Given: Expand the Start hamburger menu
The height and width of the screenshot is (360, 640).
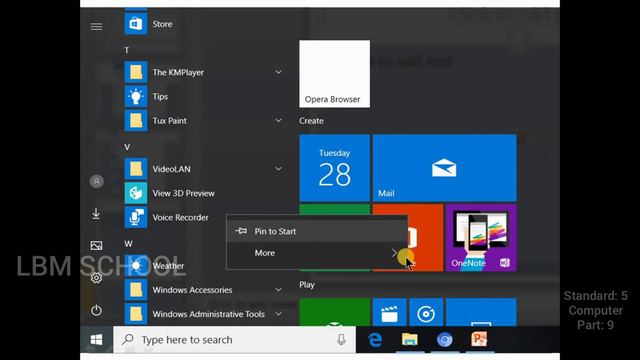Looking at the screenshot, I should 96,27.
